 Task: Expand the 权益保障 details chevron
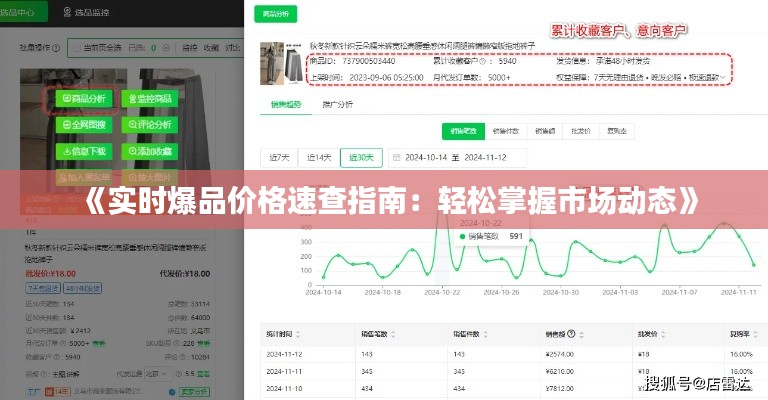coord(726,78)
